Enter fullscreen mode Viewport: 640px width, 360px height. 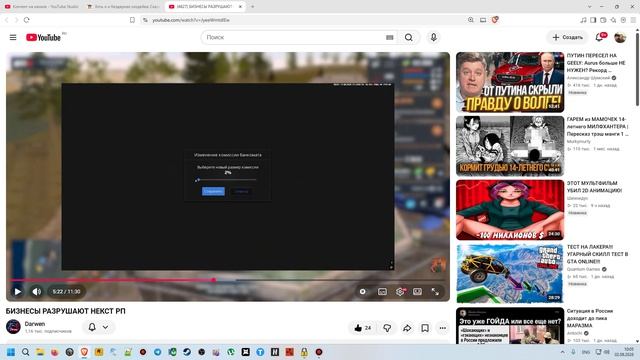point(435,291)
